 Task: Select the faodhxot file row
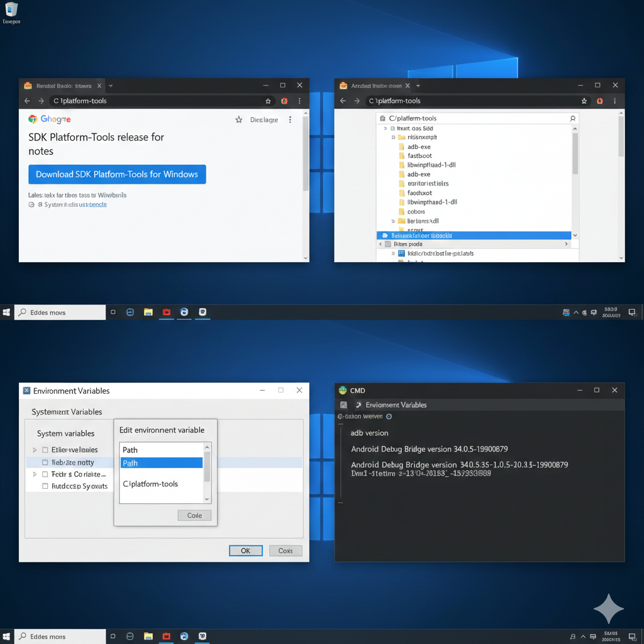pos(416,192)
